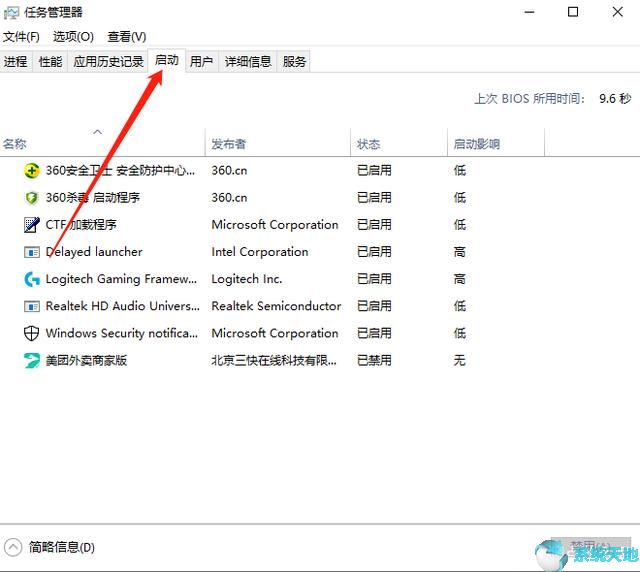Click 已启用 status of Delayed launcher
Image resolution: width=640 pixels, height=572 pixels.
[x=374, y=252]
